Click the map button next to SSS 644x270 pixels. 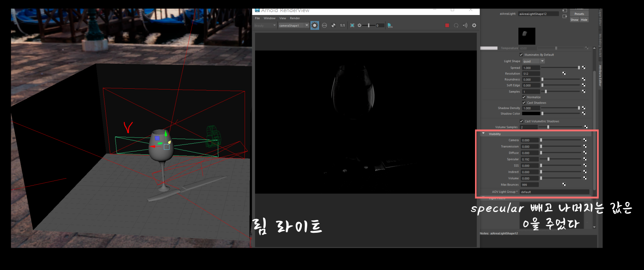pos(585,166)
